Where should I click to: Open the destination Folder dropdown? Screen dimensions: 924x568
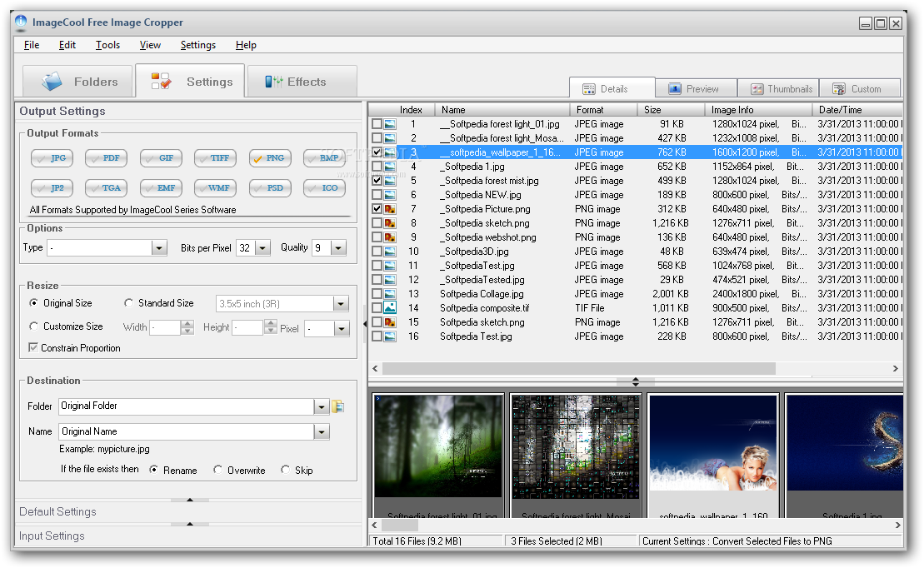(x=321, y=406)
